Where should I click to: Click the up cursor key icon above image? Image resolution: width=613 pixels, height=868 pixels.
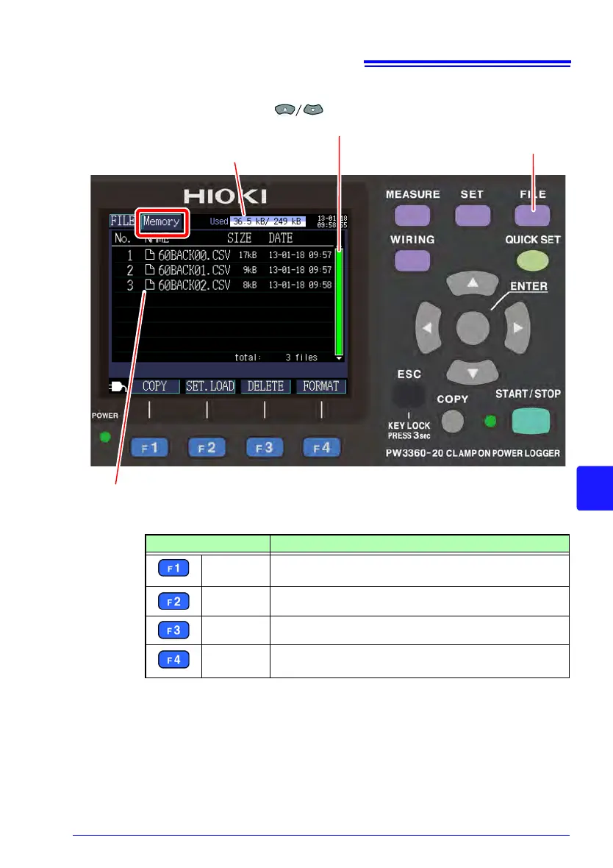285,110
